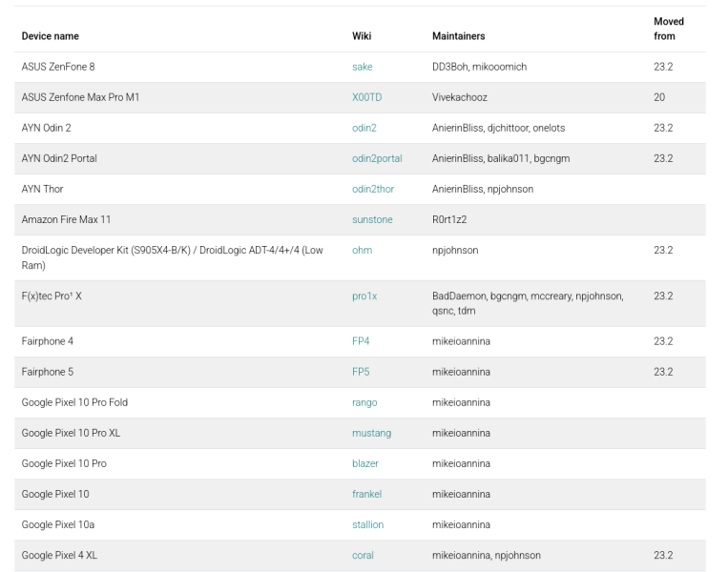Open the sake wiki link
Screen dimensions: 728x572
click(x=363, y=67)
